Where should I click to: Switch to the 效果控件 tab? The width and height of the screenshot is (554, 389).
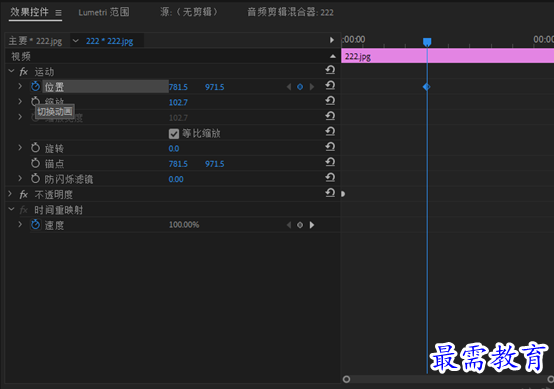[29, 12]
